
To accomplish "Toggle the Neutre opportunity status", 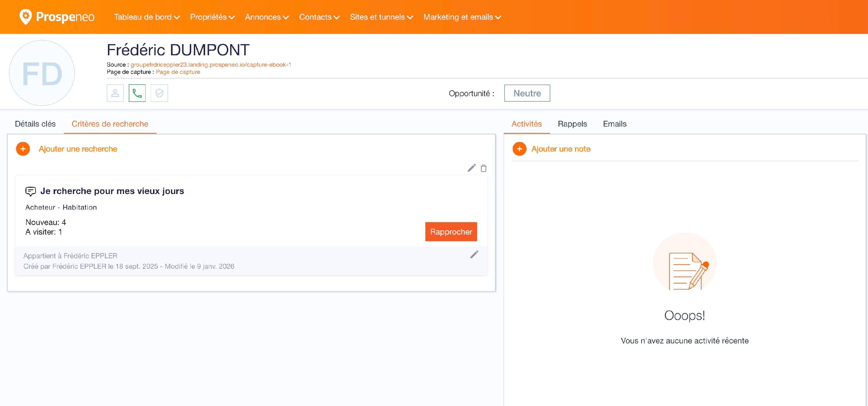I will coord(527,93).
